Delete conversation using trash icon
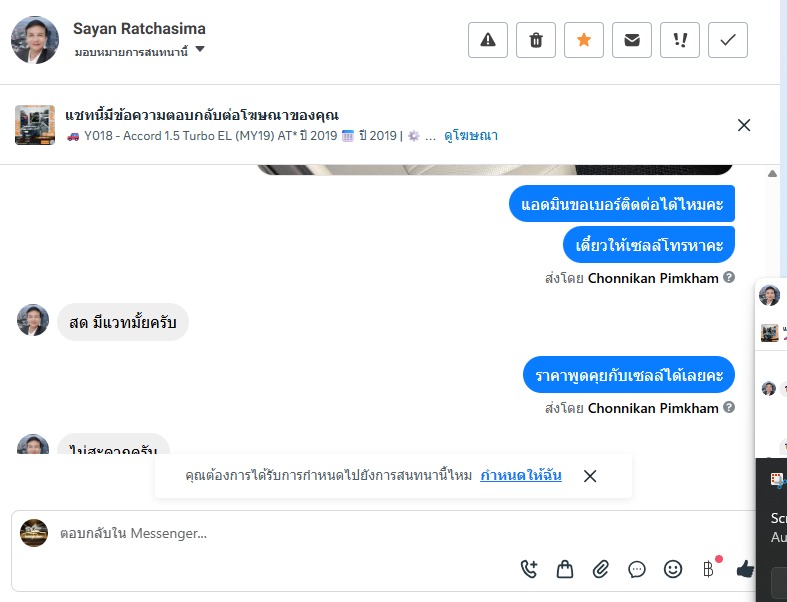The height and width of the screenshot is (602, 787). (536, 40)
